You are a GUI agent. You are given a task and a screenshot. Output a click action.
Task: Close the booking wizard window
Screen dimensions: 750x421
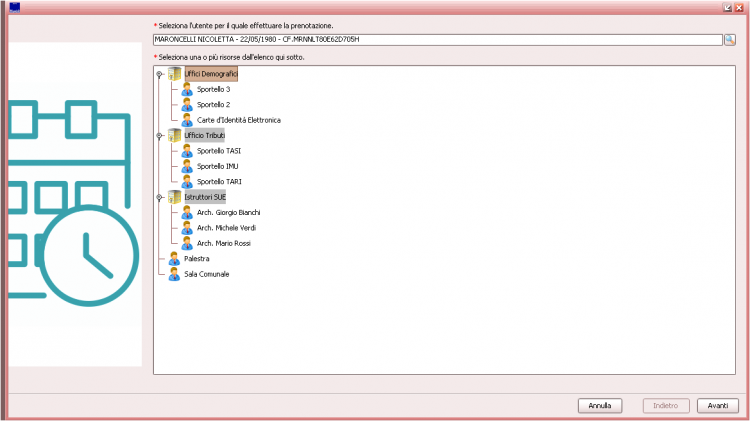tap(739, 7)
